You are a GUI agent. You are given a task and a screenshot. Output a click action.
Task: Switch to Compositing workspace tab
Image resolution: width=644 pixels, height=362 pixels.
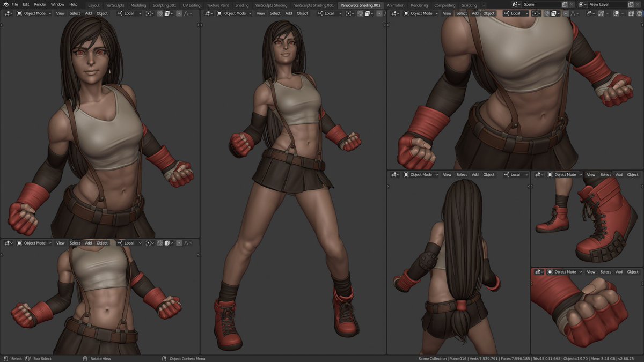(444, 5)
